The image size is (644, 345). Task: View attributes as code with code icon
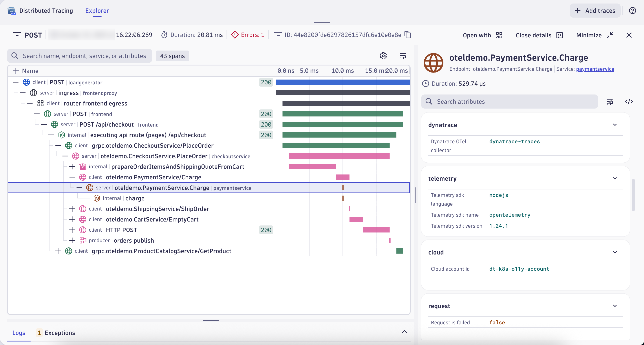pyautogui.click(x=629, y=102)
